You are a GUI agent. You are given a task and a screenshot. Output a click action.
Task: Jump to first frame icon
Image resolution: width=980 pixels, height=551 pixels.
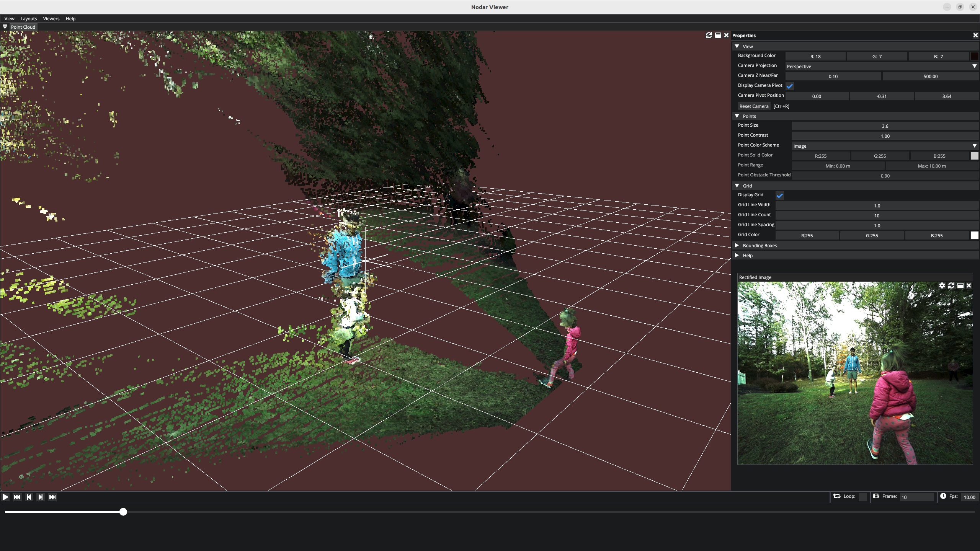point(17,497)
